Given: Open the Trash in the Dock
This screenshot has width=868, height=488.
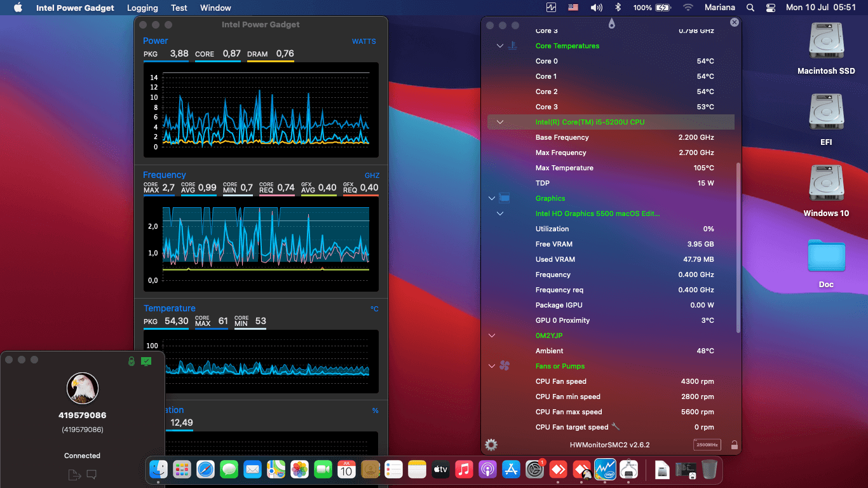Looking at the screenshot, I should pyautogui.click(x=709, y=470).
